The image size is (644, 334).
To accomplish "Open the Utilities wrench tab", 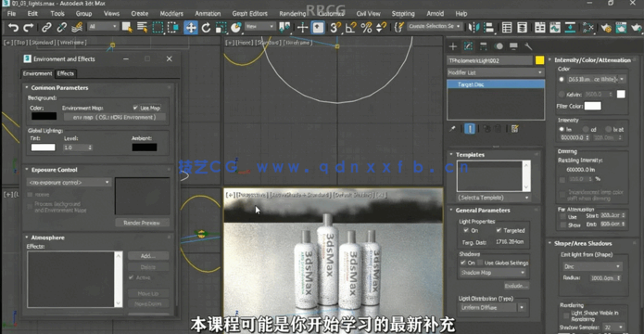I will [x=528, y=46].
